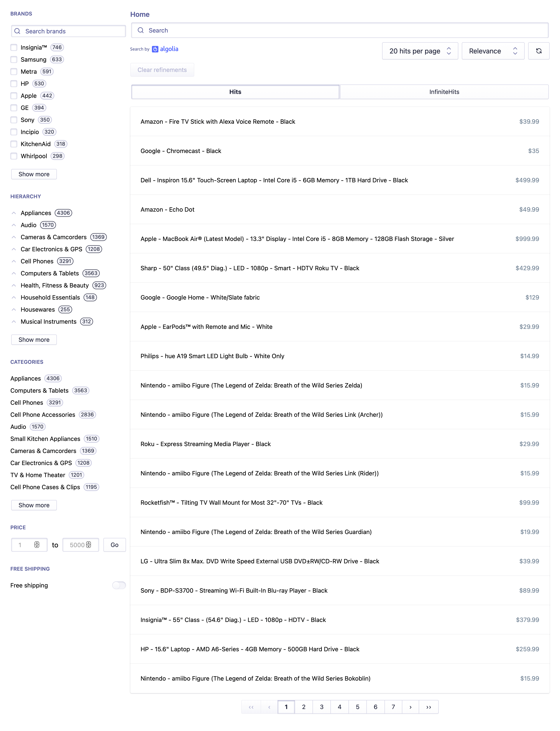
Task: Open the Apple EarPods hit
Action: point(340,326)
